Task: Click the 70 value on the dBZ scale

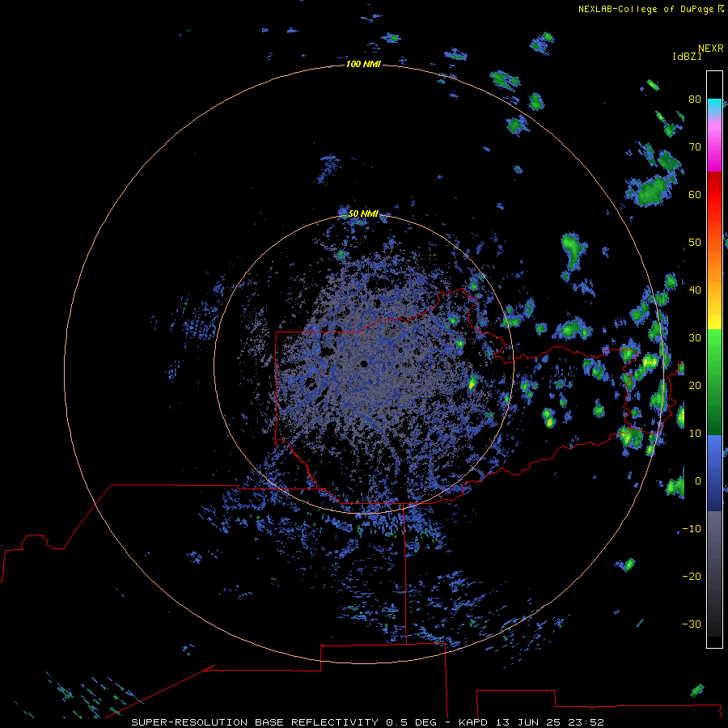Action: coord(695,146)
